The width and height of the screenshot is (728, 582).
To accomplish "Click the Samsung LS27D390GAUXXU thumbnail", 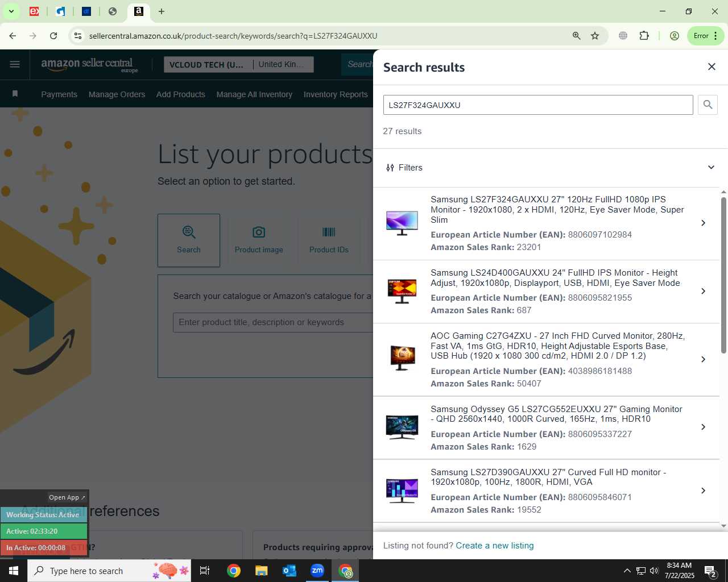I will [402, 491].
